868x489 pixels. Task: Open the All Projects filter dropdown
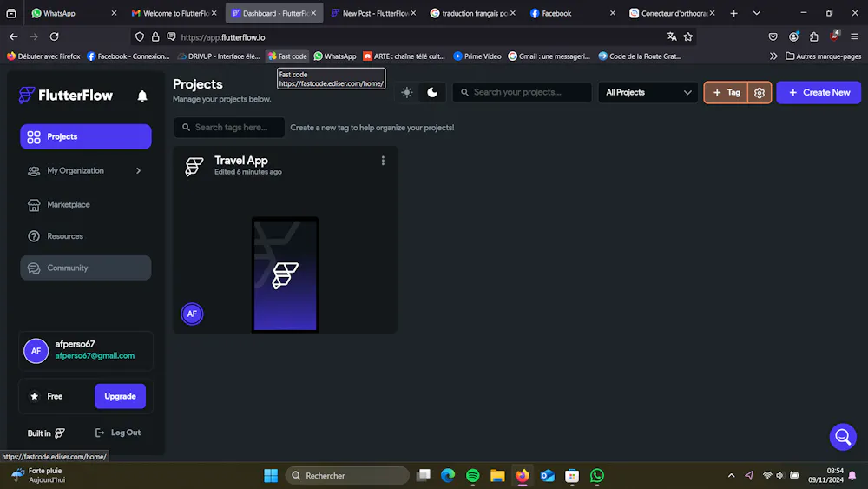pos(648,92)
